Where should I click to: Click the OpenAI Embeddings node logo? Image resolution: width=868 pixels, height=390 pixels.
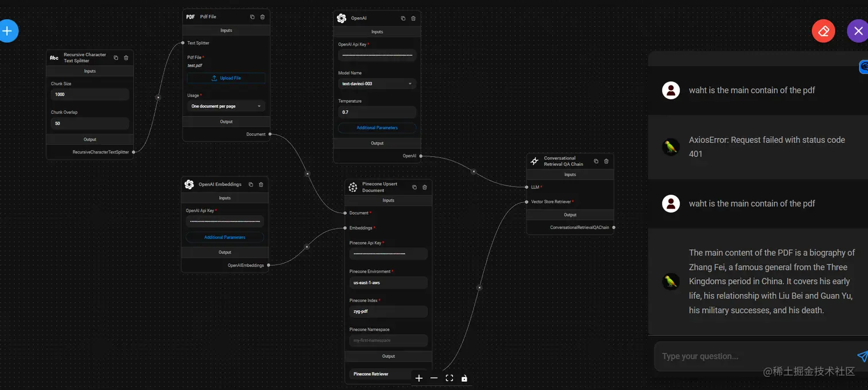click(189, 184)
